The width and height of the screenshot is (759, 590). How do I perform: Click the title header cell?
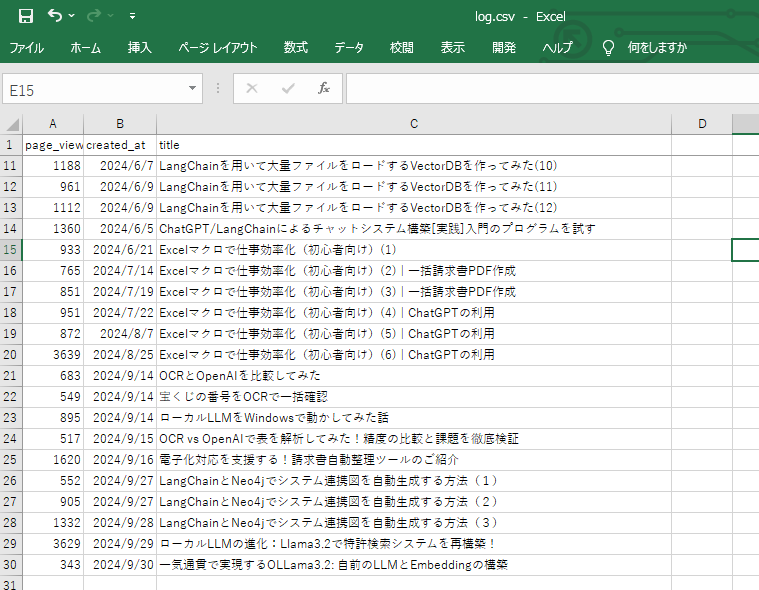coord(414,145)
